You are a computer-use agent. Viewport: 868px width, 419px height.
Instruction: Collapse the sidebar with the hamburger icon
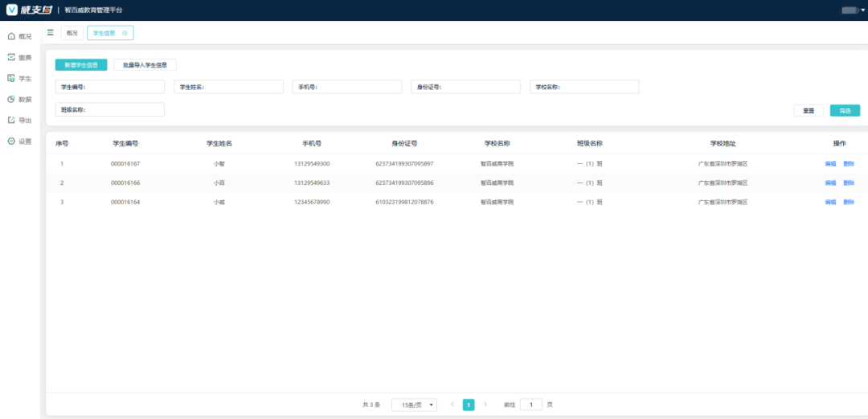(51, 33)
